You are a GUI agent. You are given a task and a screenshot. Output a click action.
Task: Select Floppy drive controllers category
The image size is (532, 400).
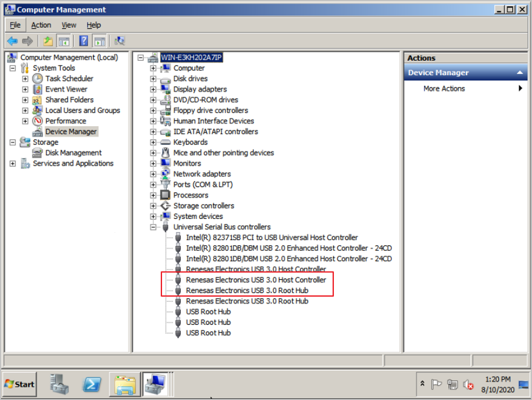point(211,110)
